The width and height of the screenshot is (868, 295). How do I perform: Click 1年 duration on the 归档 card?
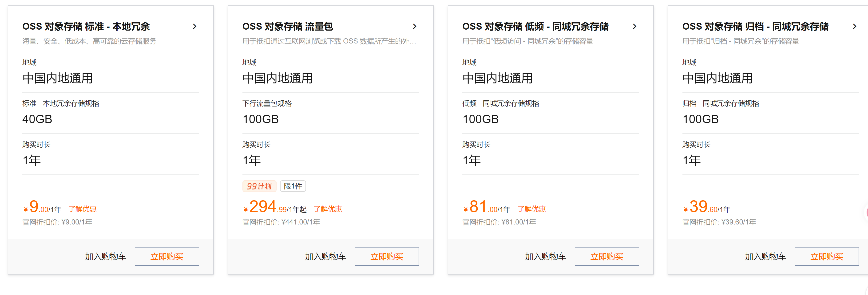pyautogui.click(x=692, y=160)
